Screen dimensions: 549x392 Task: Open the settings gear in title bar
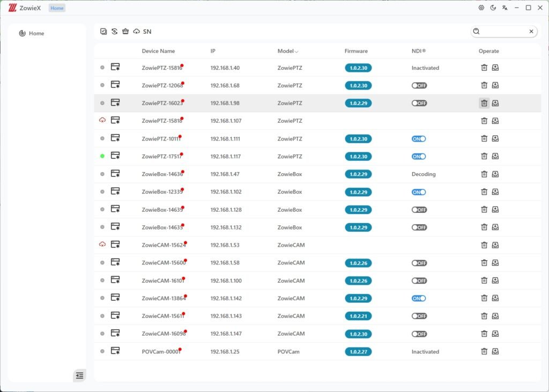pos(481,8)
